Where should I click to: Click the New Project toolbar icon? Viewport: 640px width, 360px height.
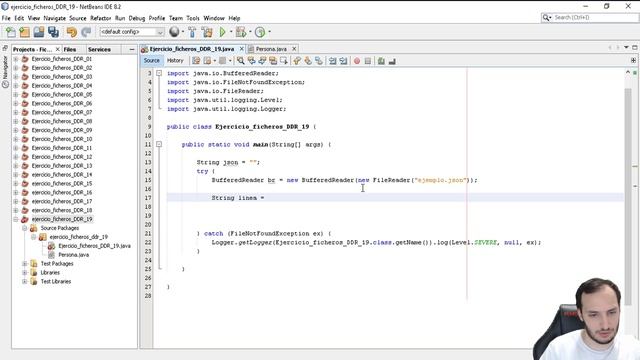(25, 32)
